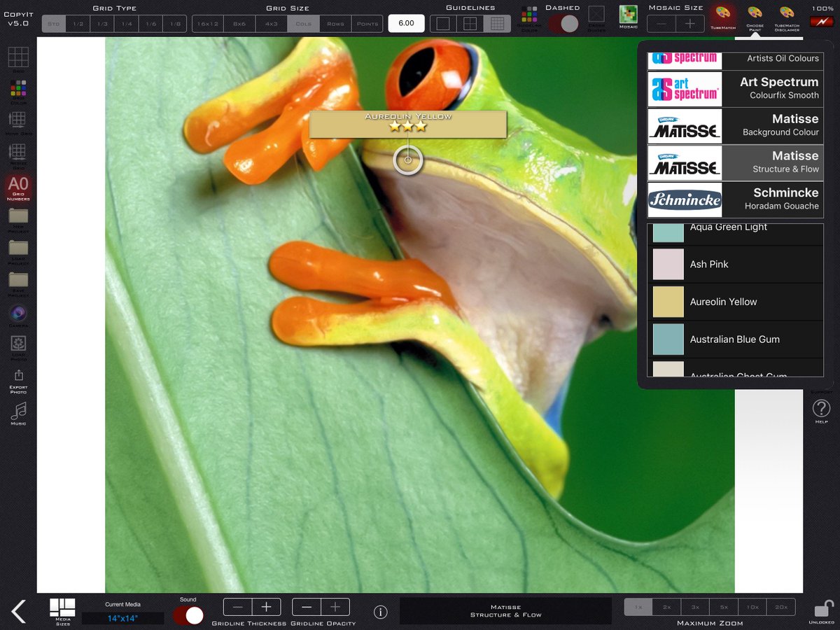Select the four-quadrant guideline style
Screen dimensions: 840x630
[x=470, y=23]
